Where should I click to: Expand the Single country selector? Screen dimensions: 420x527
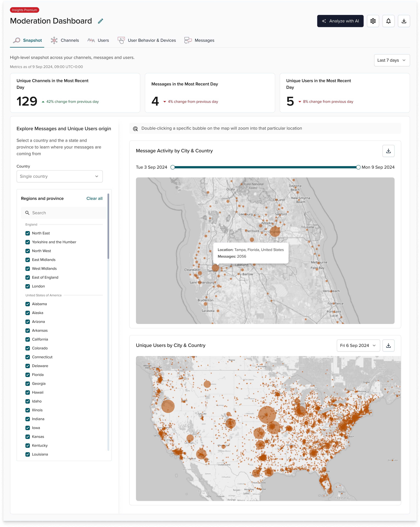[59, 176]
